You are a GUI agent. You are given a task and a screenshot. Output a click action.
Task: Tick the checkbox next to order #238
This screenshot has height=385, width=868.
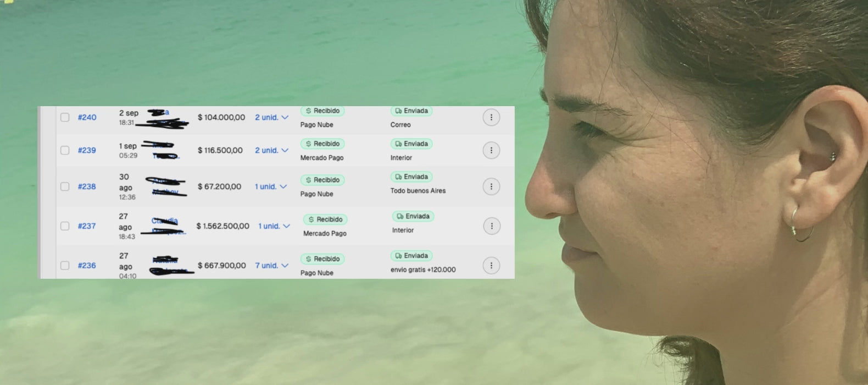[65, 186]
